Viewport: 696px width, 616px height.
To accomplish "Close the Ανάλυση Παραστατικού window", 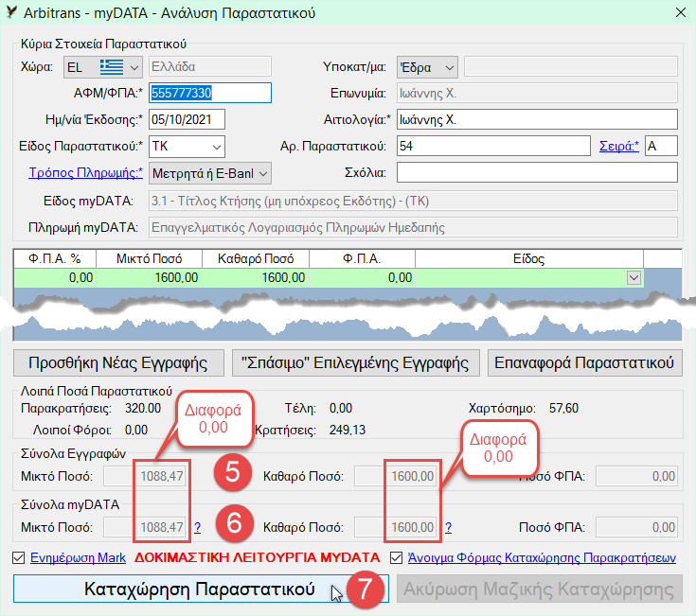I will click(681, 12).
